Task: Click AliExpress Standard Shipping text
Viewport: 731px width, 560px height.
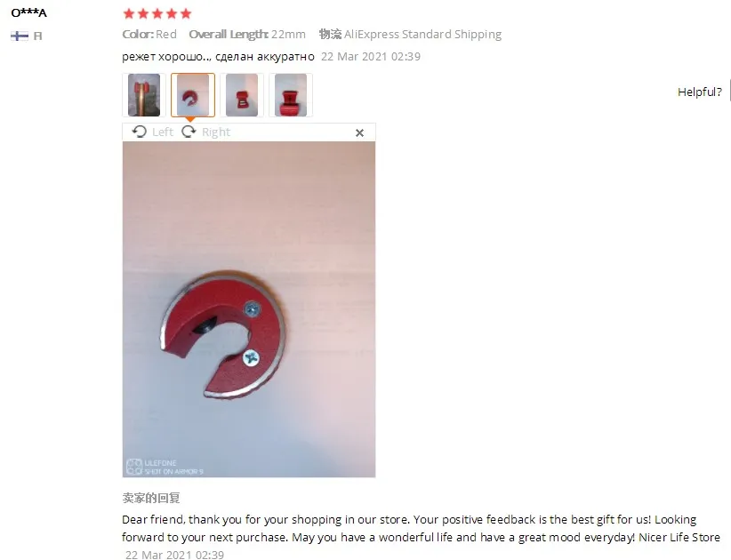Action: coord(422,34)
